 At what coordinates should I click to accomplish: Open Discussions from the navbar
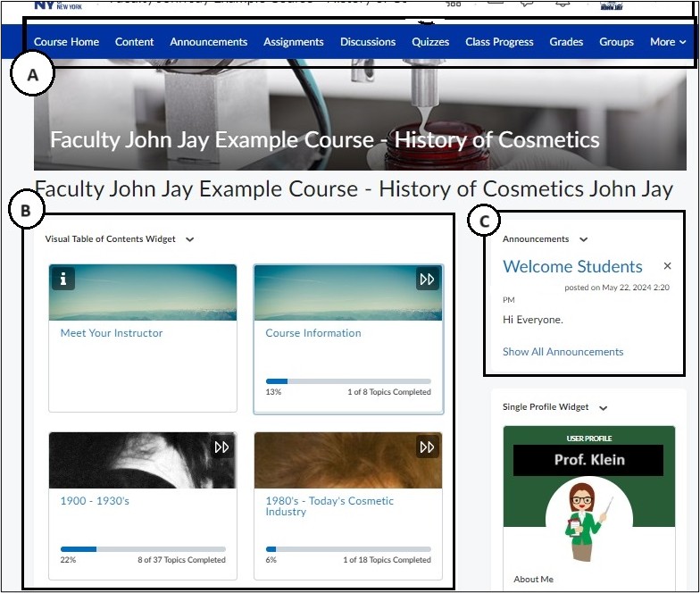click(368, 42)
